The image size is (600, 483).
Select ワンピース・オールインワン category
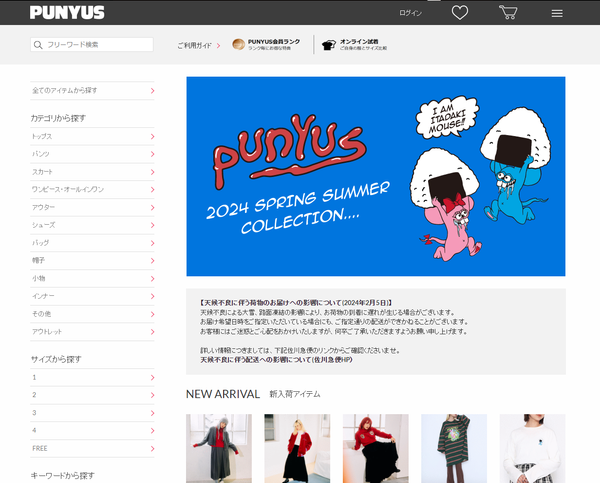point(92,189)
